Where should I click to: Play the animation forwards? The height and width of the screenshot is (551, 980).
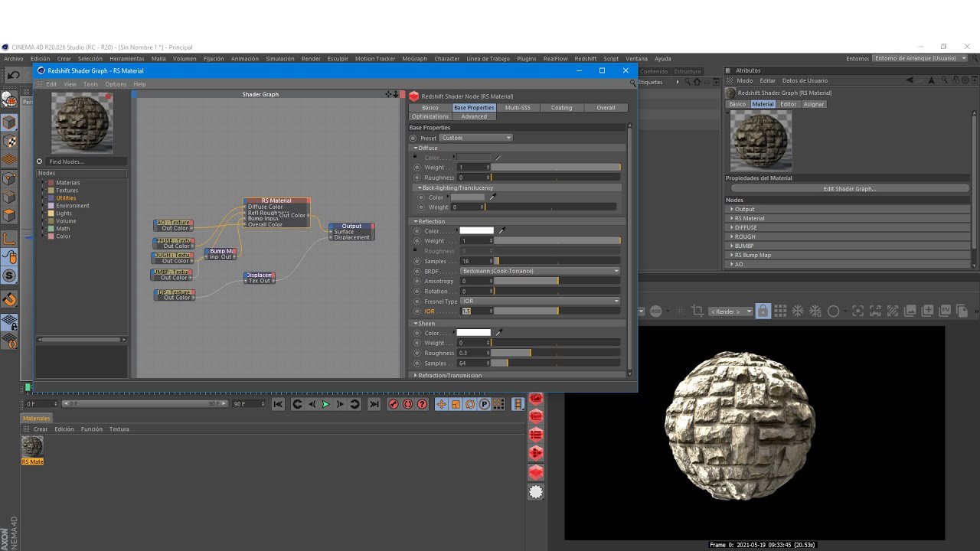325,404
